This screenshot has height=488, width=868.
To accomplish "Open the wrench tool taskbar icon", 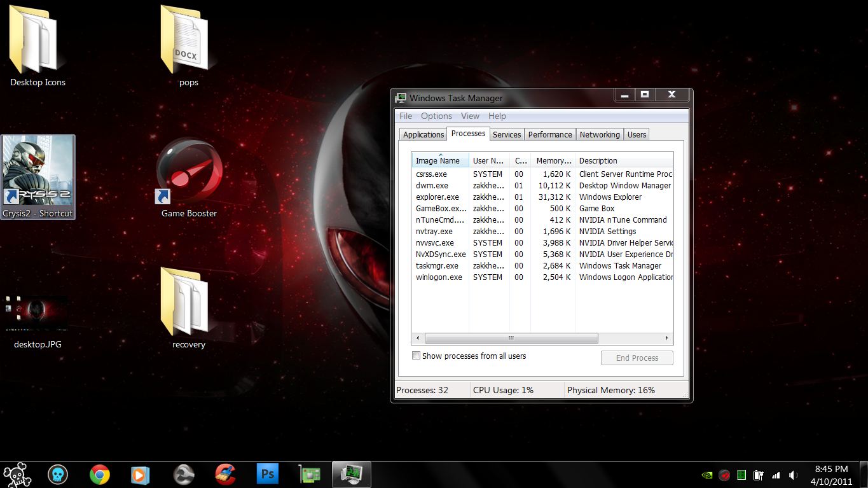I will (184, 475).
